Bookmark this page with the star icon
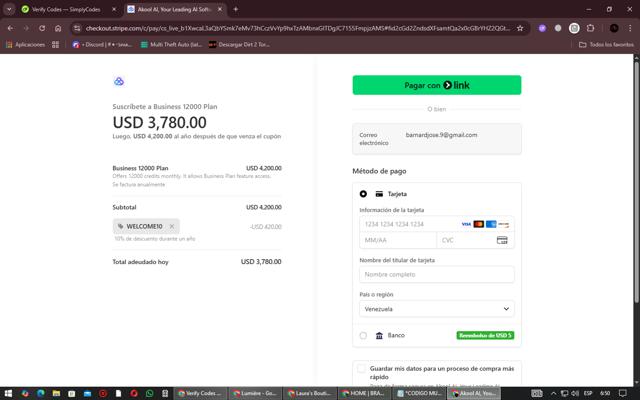 coord(520,28)
